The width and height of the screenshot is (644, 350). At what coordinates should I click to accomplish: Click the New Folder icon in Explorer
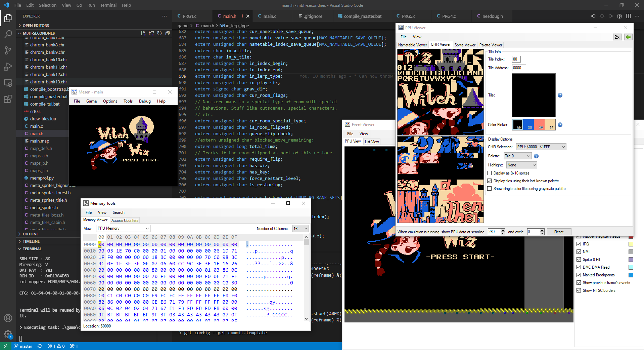pyautogui.click(x=151, y=33)
